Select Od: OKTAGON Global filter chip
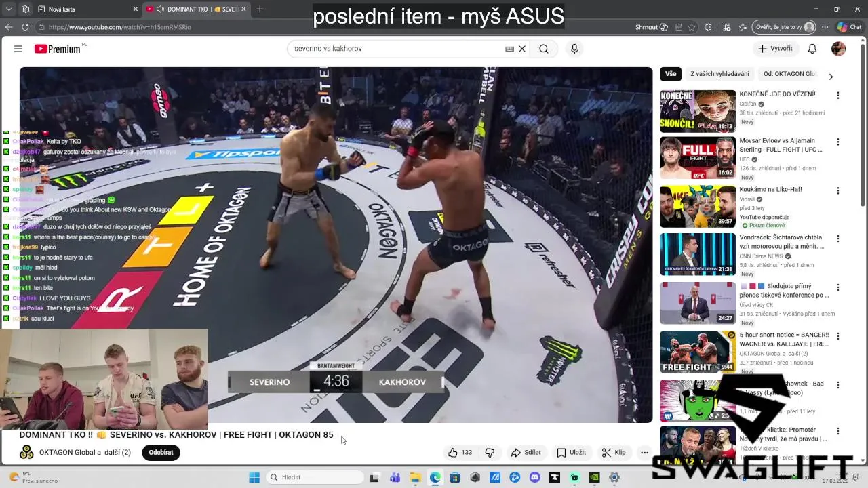This screenshot has width=868, height=488. click(790, 74)
